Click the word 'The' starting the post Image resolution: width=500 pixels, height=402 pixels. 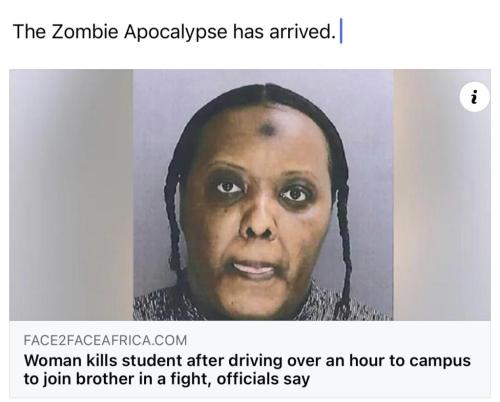click(29, 32)
